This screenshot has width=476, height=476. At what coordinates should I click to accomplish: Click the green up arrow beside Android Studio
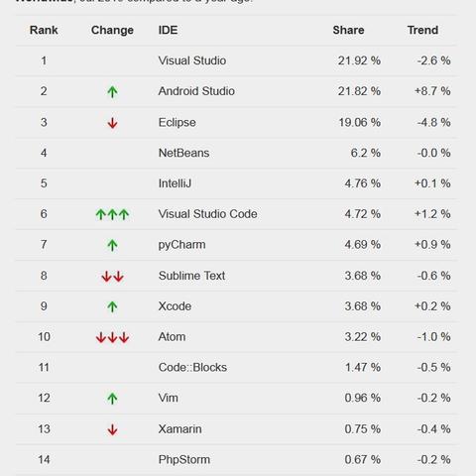(x=112, y=91)
